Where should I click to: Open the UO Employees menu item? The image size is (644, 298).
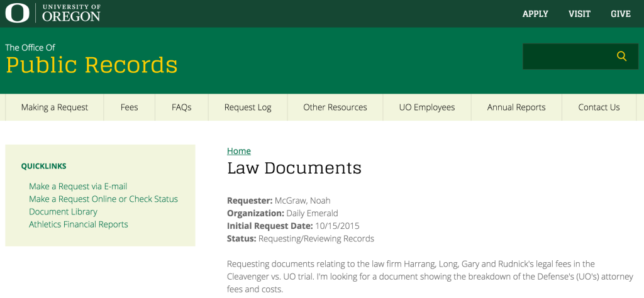[x=427, y=108]
